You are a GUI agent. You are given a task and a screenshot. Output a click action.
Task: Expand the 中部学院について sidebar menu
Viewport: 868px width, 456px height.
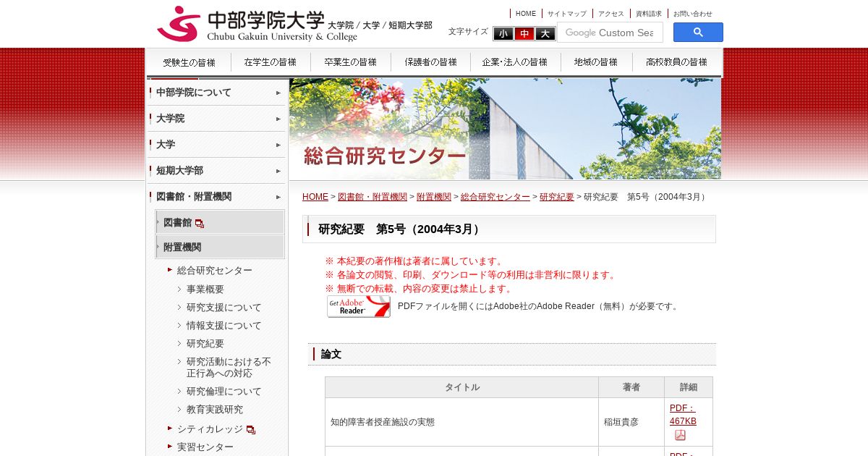click(216, 93)
